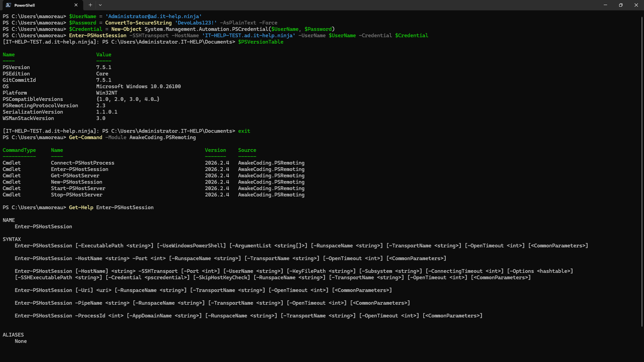Close the PowerShell tab with its X
Screen dimensions: 644x362
pos(75,5)
